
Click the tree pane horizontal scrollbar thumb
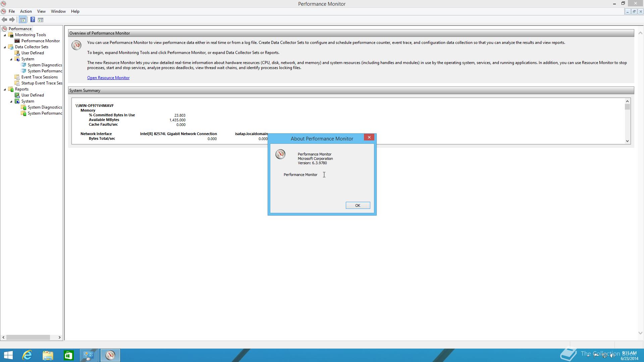point(29,338)
